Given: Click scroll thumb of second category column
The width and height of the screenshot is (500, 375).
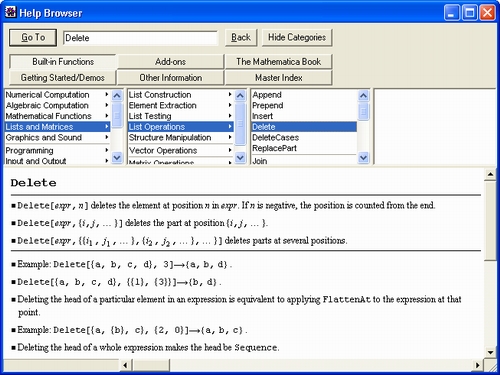Looking at the screenshot, I should pos(240,124).
